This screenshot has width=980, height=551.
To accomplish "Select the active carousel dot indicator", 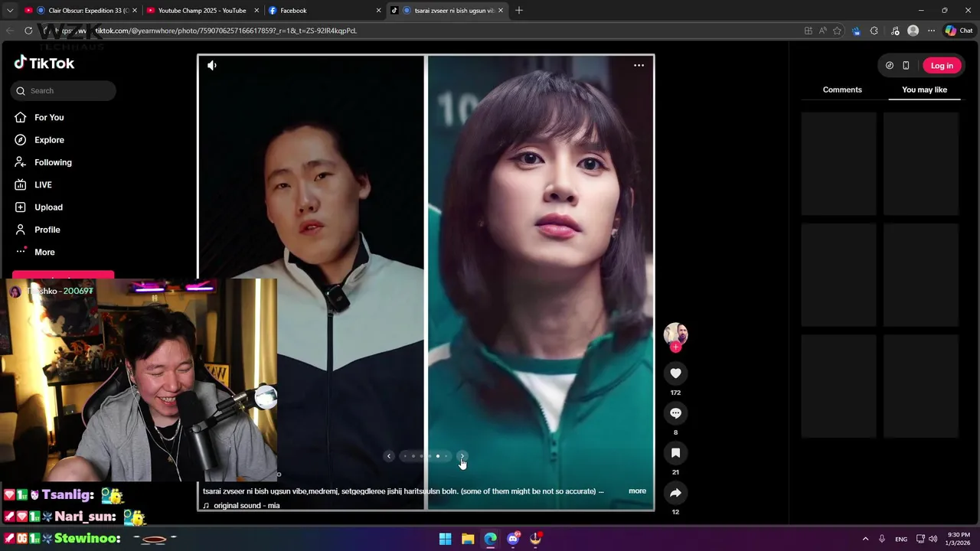I will [438, 456].
